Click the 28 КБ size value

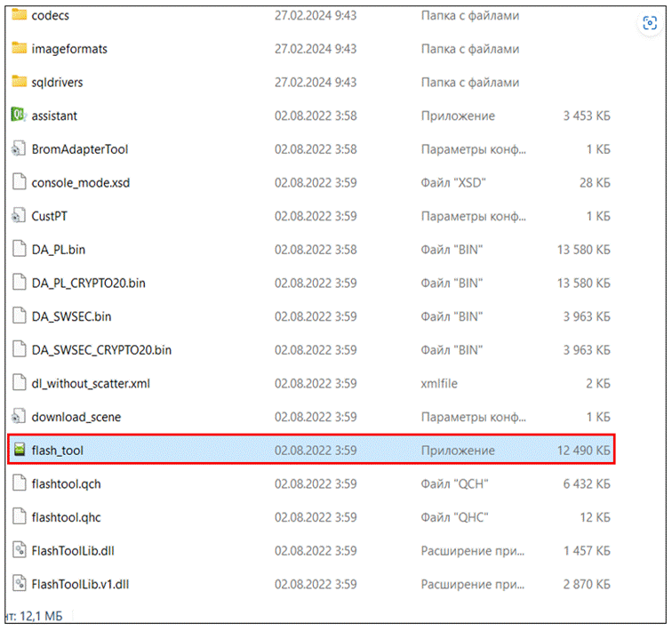pyautogui.click(x=595, y=182)
